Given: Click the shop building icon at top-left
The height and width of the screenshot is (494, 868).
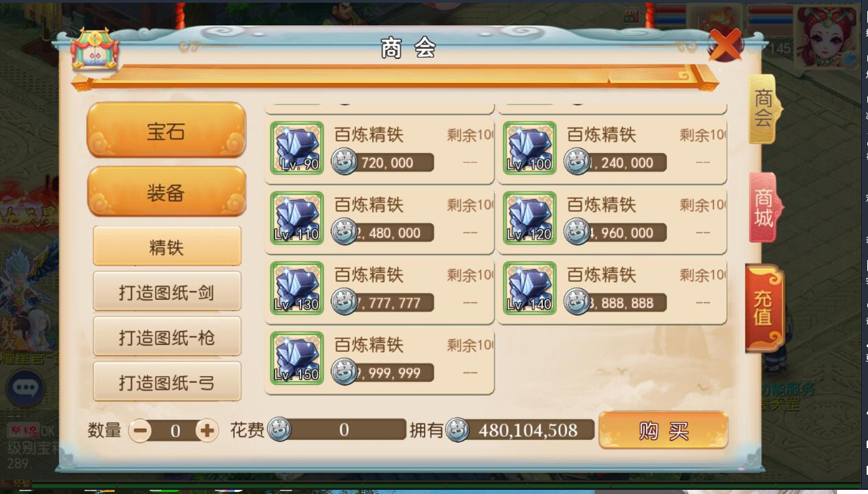Looking at the screenshot, I should [95, 50].
